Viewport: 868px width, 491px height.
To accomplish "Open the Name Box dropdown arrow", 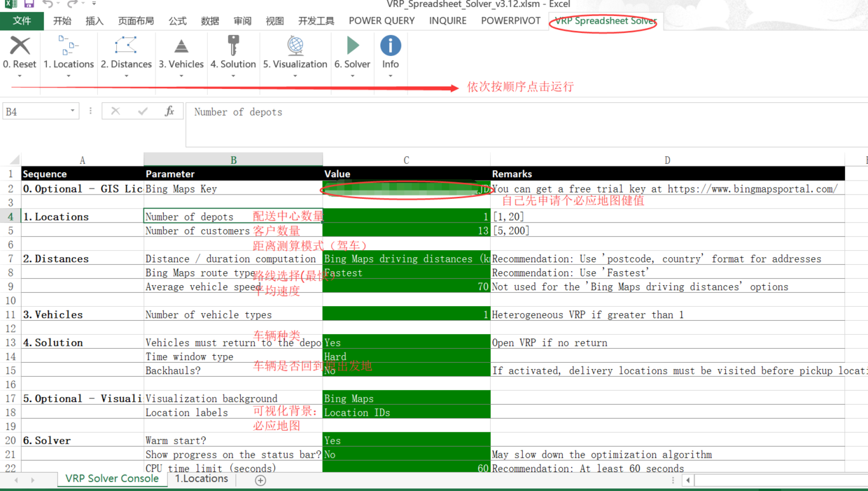I will click(x=72, y=111).
